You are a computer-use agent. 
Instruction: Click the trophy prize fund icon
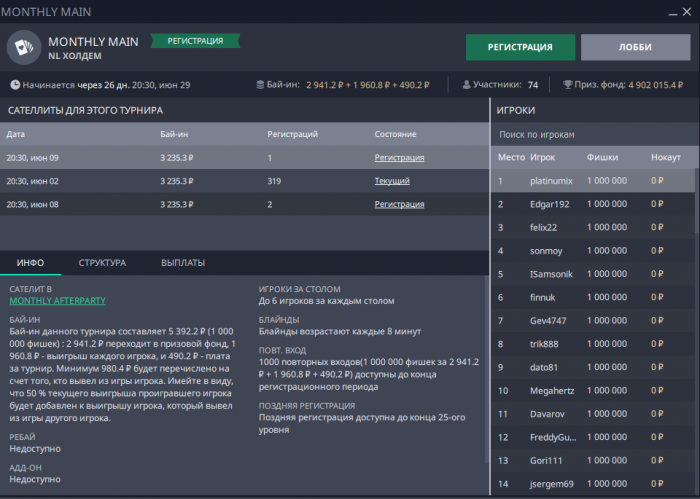[567, 85]
